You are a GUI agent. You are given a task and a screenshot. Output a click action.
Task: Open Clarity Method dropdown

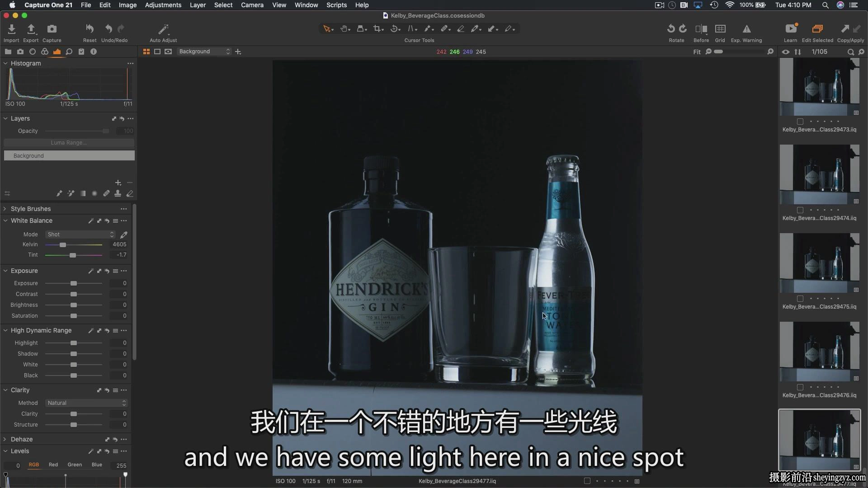click(86, 403)
